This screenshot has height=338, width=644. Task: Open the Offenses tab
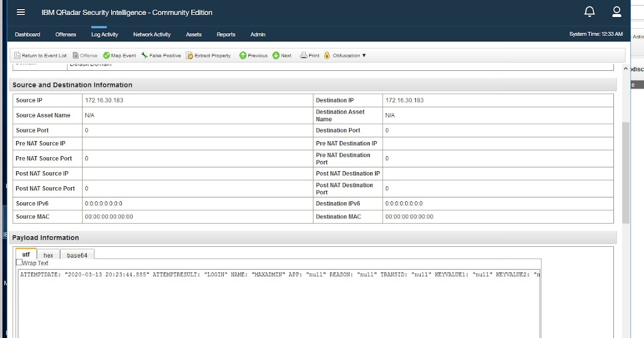pos(65,34)
